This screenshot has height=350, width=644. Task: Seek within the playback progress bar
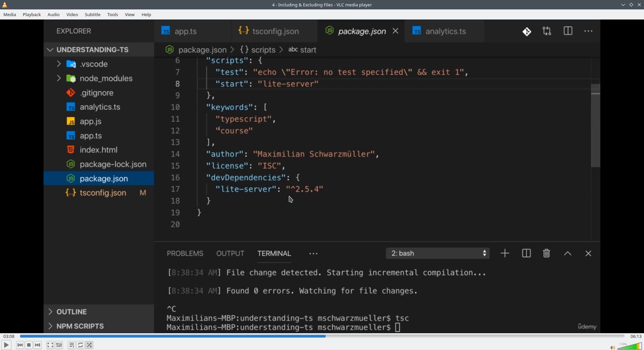tap(322, 336)
